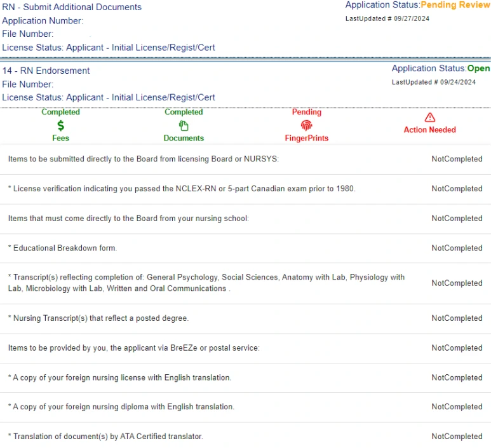The image size is (491, 448).
Task: Click License Status under RN Endorsement
Action: pos(109,97)
